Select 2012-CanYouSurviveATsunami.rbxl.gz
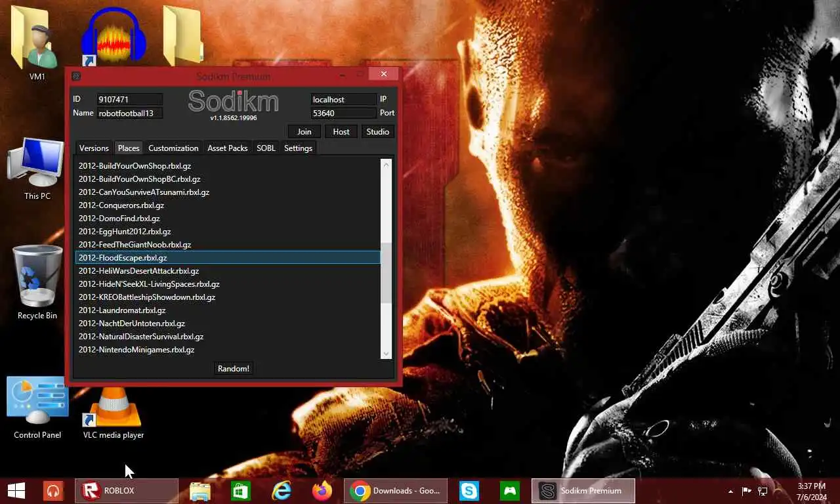This screenshot has width=840, height=504. pyautogui.click(x=228, y=192)
